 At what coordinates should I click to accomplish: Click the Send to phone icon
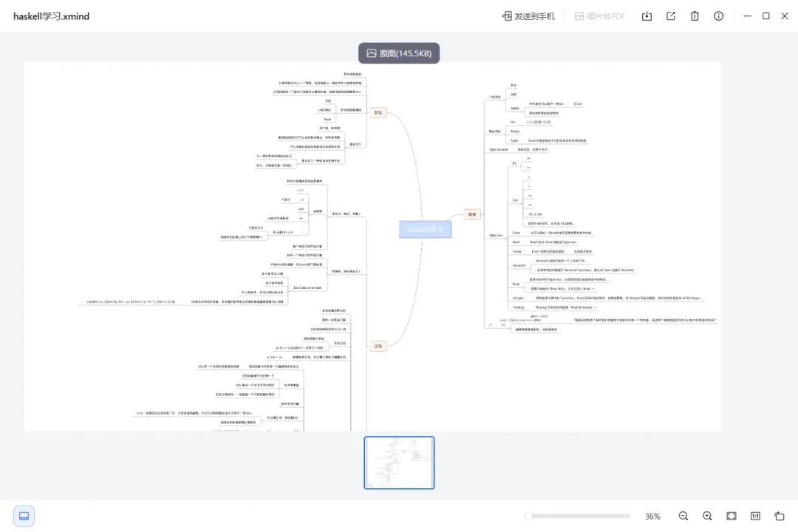tap(507, 16)
